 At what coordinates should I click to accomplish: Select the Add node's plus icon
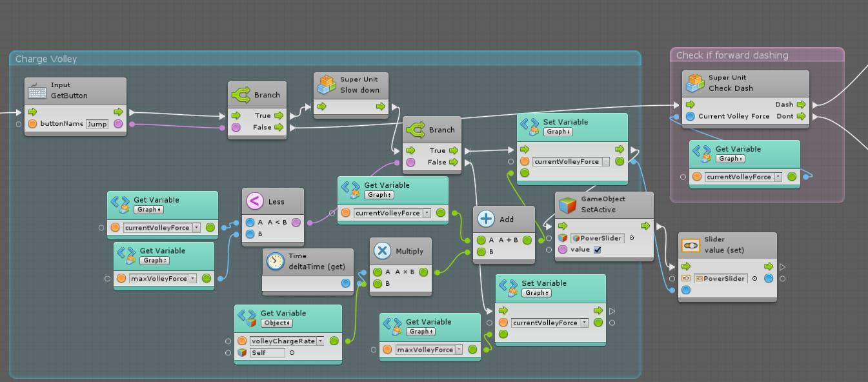click(486, 219)
